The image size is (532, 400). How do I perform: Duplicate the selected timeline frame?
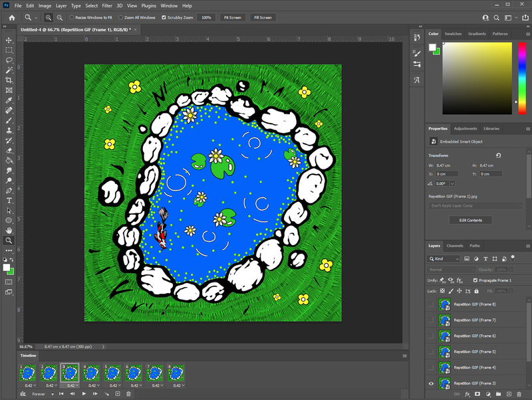(118, 394)
